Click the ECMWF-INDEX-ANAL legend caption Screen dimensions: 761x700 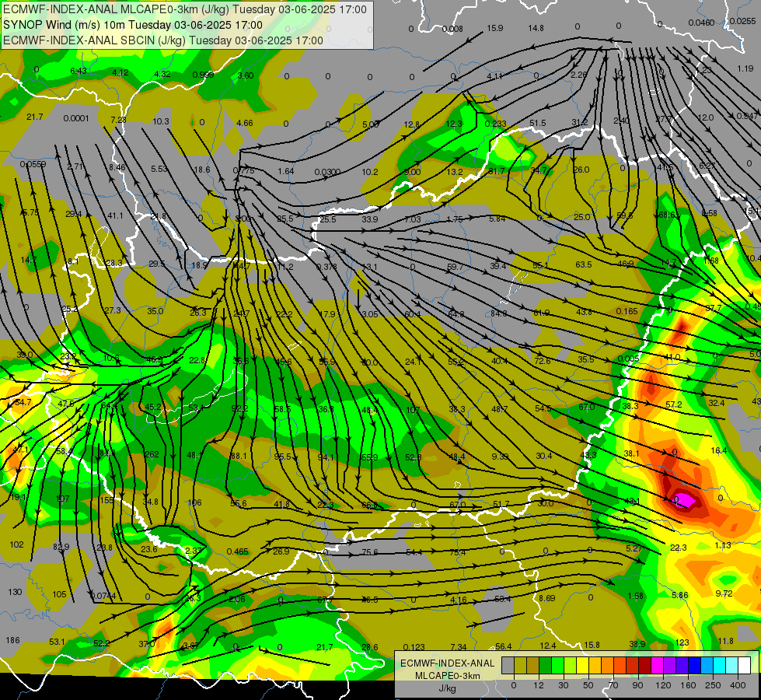point(448,663)
